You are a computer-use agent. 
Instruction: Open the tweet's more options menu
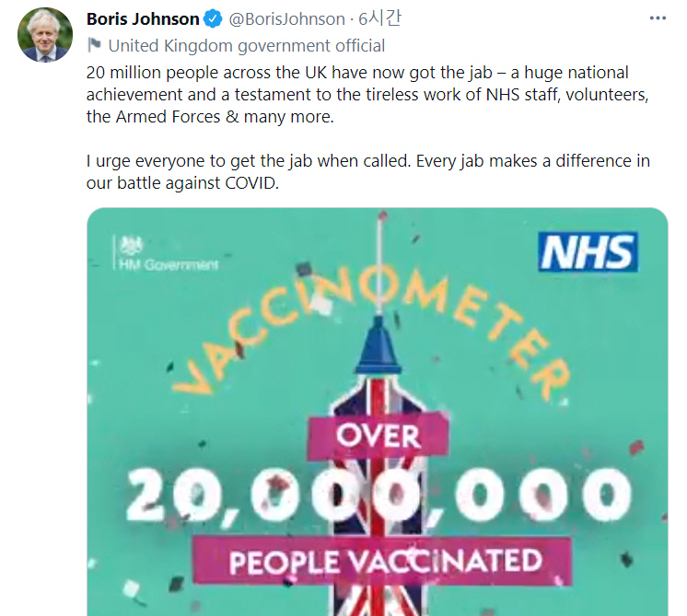(x=657, y=18)
